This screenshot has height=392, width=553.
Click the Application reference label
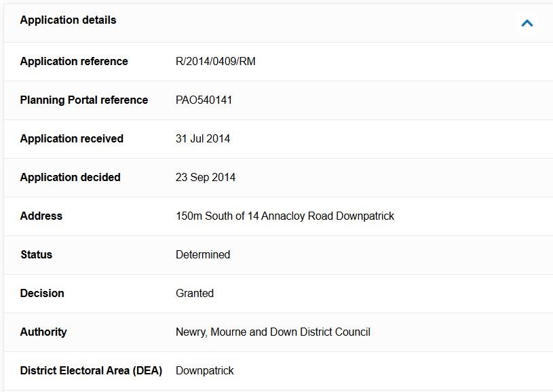pyautogui.click(x=74, y=61)
